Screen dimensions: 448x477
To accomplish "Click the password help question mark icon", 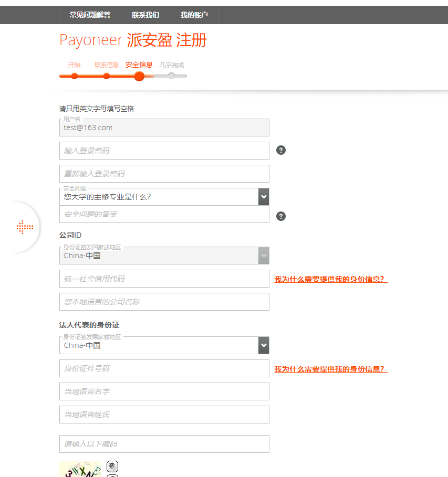I will point(281,150).
